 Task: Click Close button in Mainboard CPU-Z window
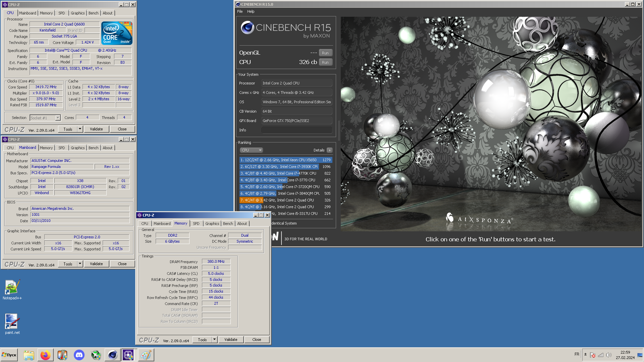(x=122, y=264)
